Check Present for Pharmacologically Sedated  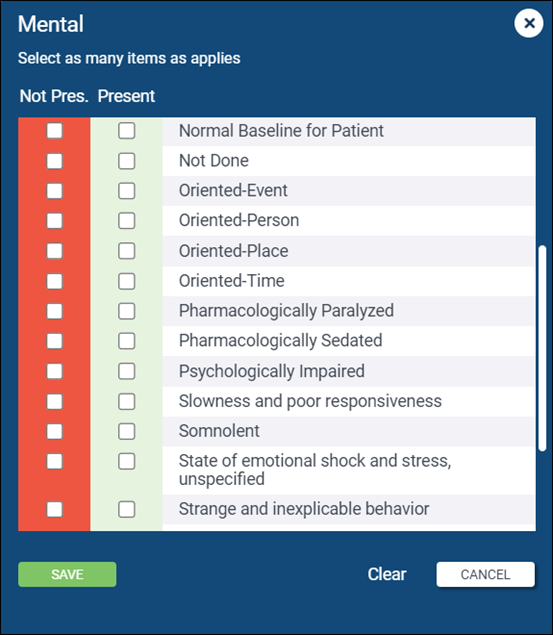[x=127, y=341]
